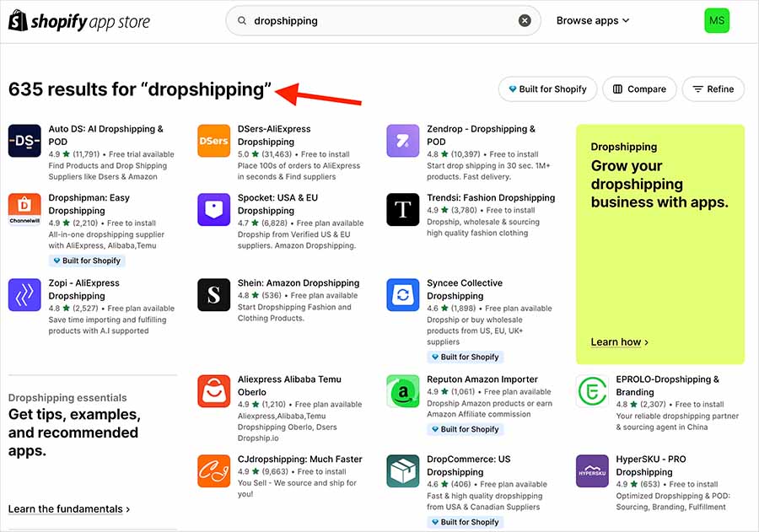Open the Syncee Collective app icon
Viewport: 759px width, 532px height.
coord(403,295)
